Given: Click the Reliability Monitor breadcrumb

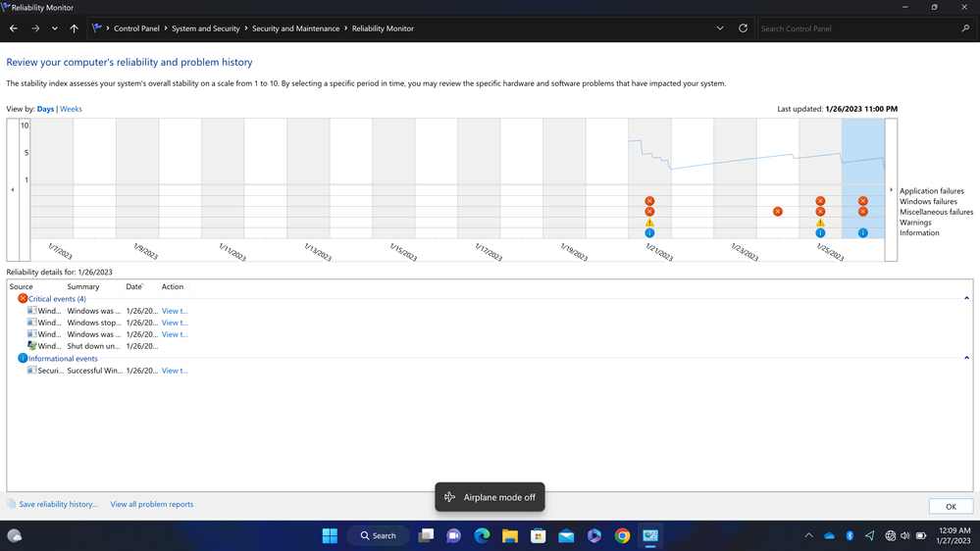Looking at the screenshot, I should coord(383,28).
